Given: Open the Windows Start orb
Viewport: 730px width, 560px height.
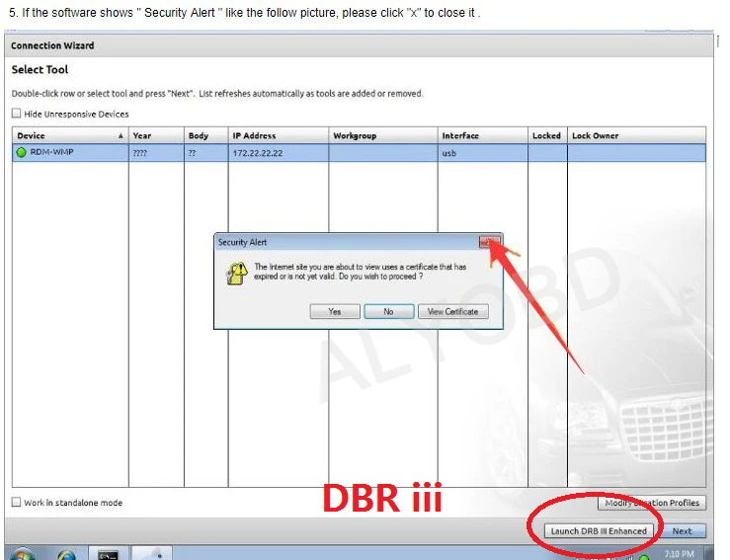Looking at the screenshot, I should [22, 554].
